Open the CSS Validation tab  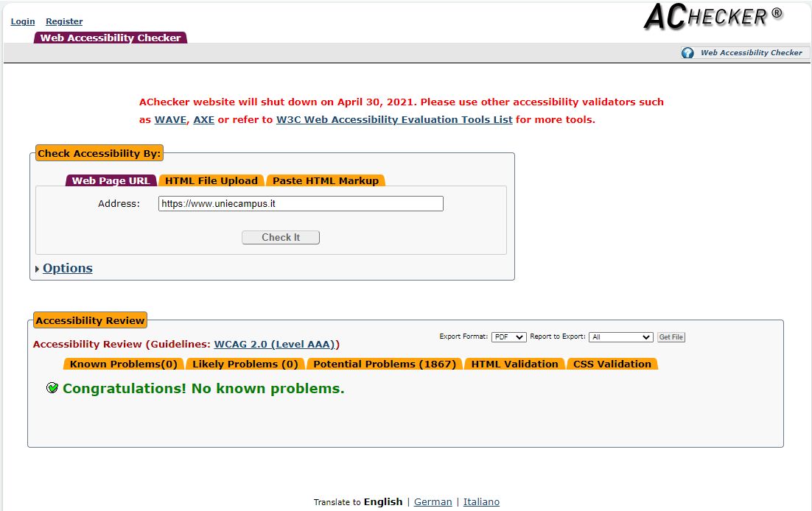click(x=612, y=364)
